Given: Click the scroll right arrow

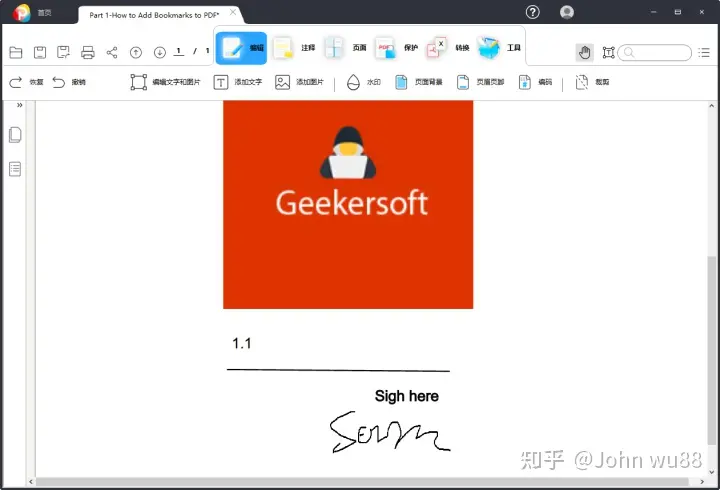Looking at the screenshot, I should point(702,482).
